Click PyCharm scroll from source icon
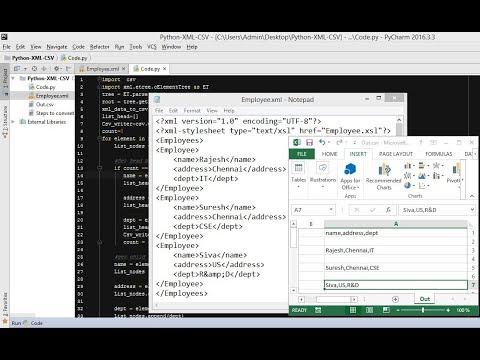The width and height of the screenshot is (480, 360). coord(34,69)
